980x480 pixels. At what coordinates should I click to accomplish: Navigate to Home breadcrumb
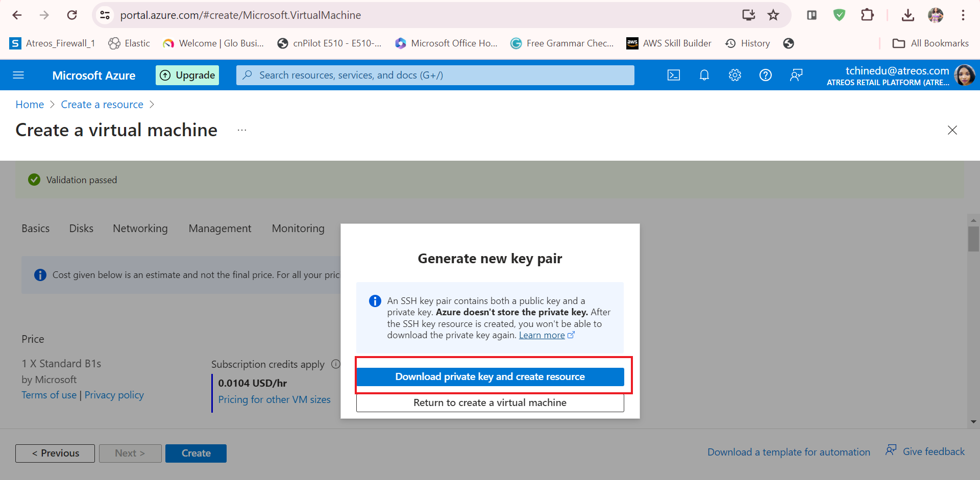point(30,105)
